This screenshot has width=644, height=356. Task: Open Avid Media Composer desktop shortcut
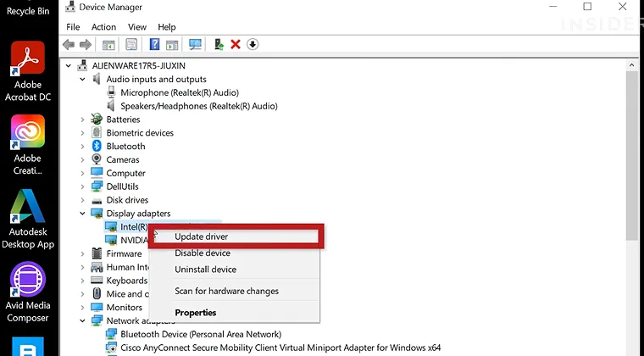pyautogui.click(x=28, y=292)
